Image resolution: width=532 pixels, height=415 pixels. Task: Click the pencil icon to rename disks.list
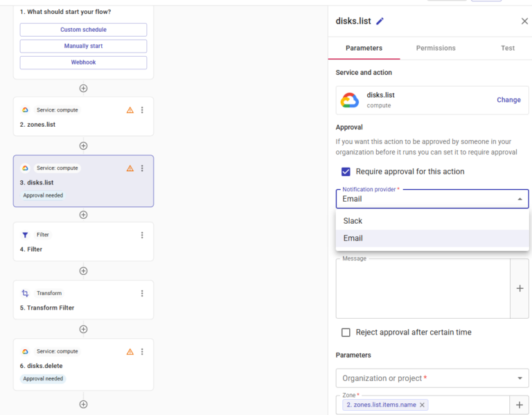click(380, 21)
